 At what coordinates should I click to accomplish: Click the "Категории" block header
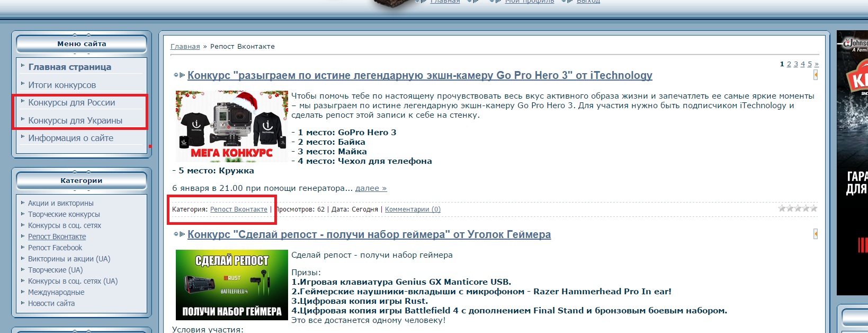82,181
